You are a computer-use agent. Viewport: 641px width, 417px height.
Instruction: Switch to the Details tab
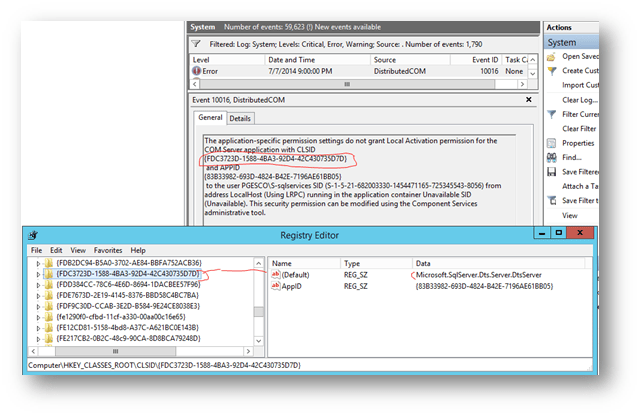tap(240, 118)
